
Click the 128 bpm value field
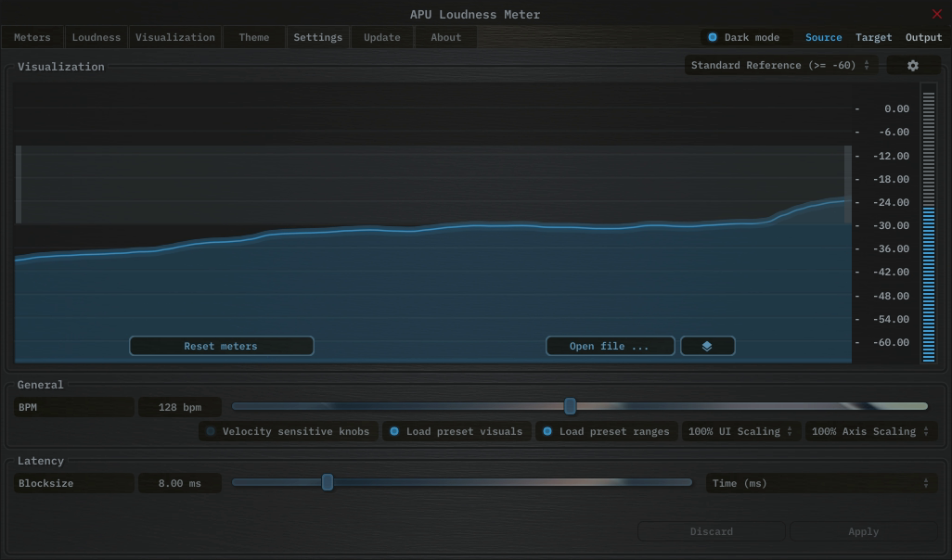tap(180, 407)
